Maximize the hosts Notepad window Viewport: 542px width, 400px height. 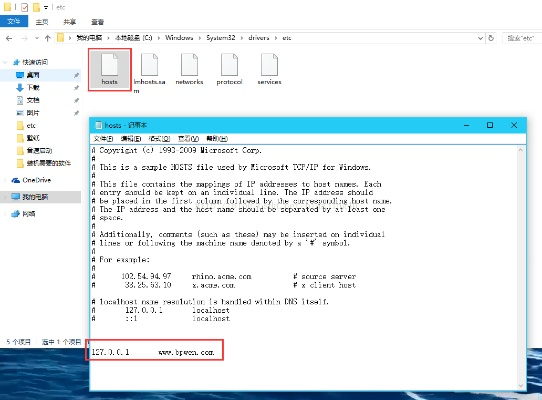click(x=490, y=125)
